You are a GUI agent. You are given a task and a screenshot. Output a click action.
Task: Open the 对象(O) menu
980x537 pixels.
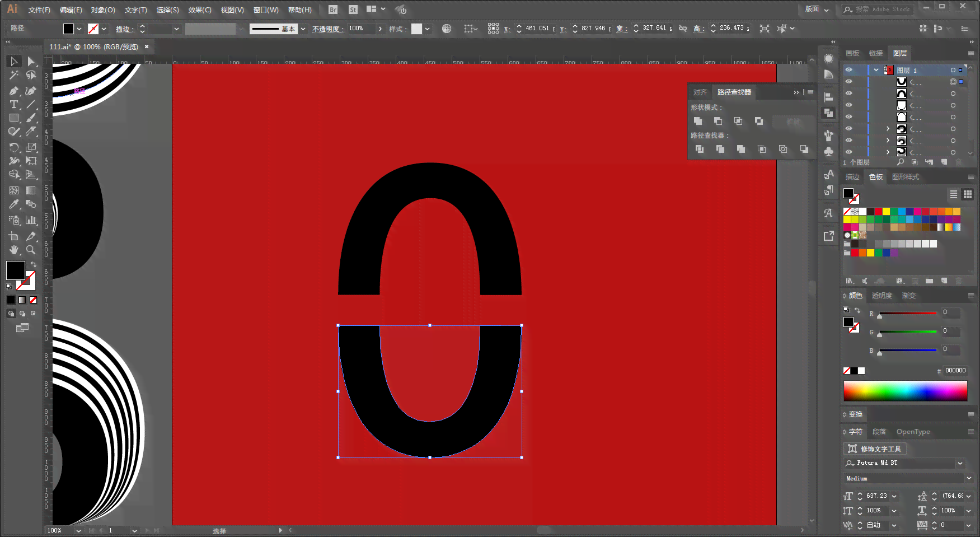pos(103,10)
